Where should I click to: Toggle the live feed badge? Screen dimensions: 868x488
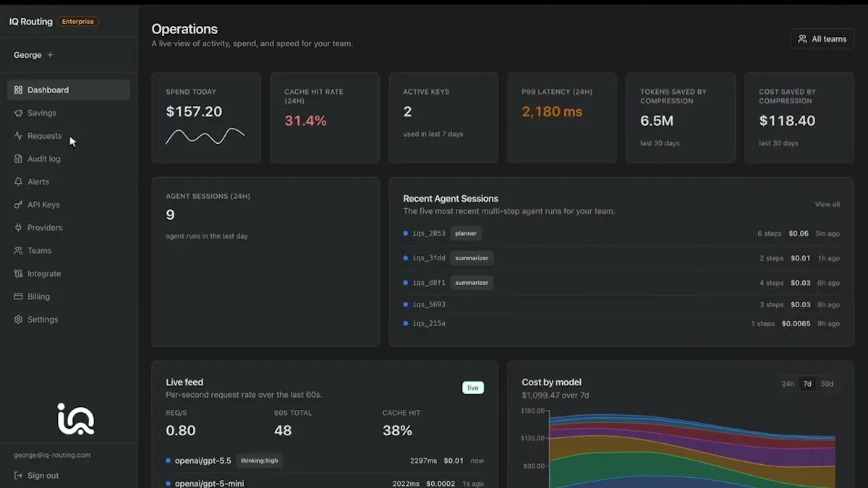[473, 388]
